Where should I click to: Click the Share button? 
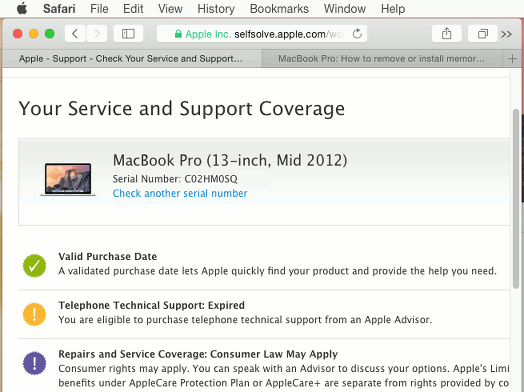(446, 34)
